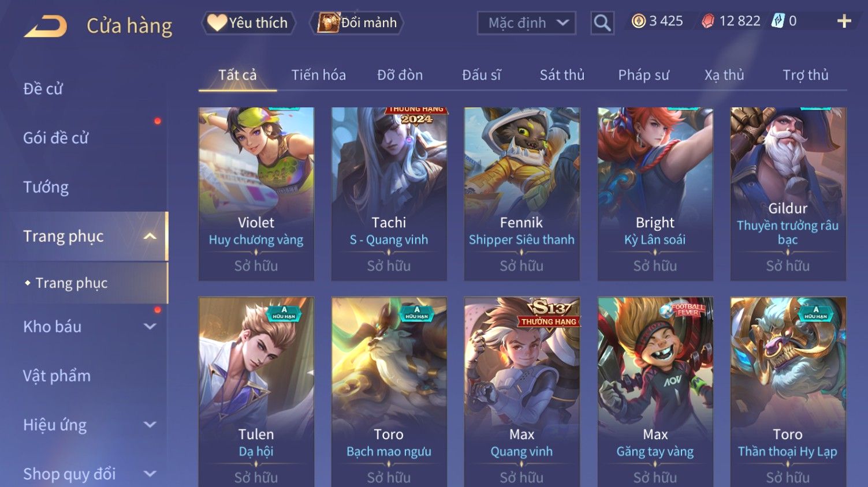Screen dimensions: 868x487
Task: Open Đổi mảnh fragment exchange button
Action: pyautogui.click(x=356, y=23)
